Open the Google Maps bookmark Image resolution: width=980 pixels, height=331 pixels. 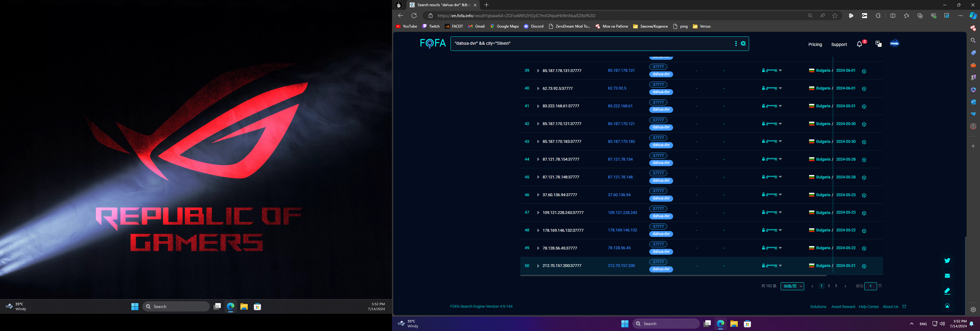click(x=504, y=26)
